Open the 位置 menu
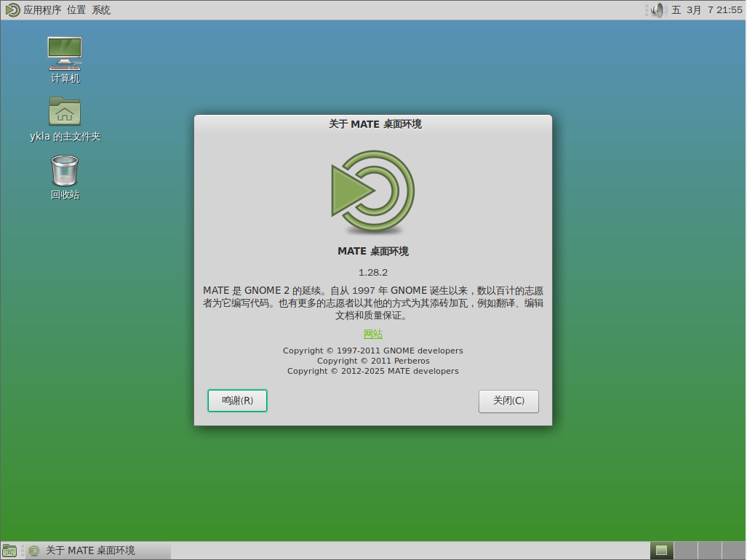This screenshot has height=560, width=747. coord(76,10)
